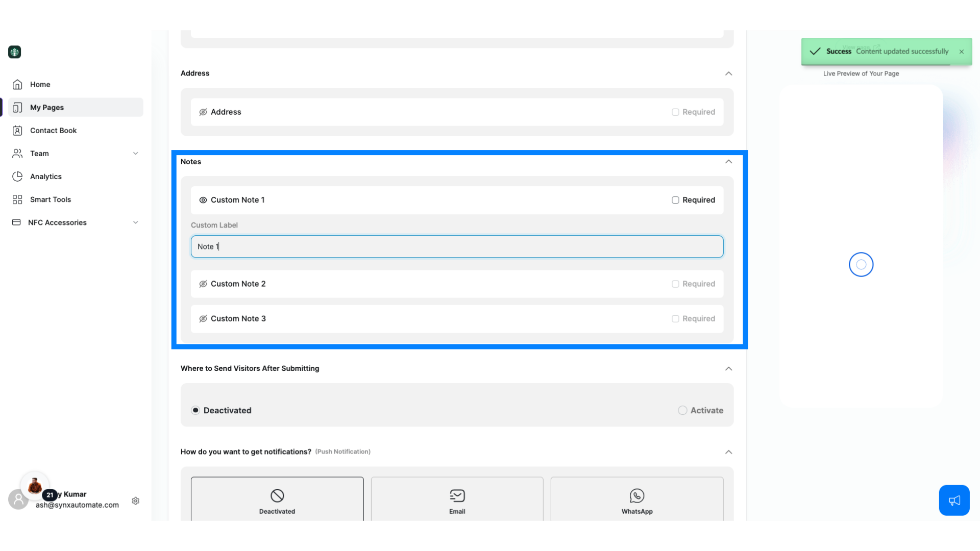The width and height of the screenshot is (980, 551).
Task: Click the Note 1 custom label input field
Action: (x=457, y=246)
